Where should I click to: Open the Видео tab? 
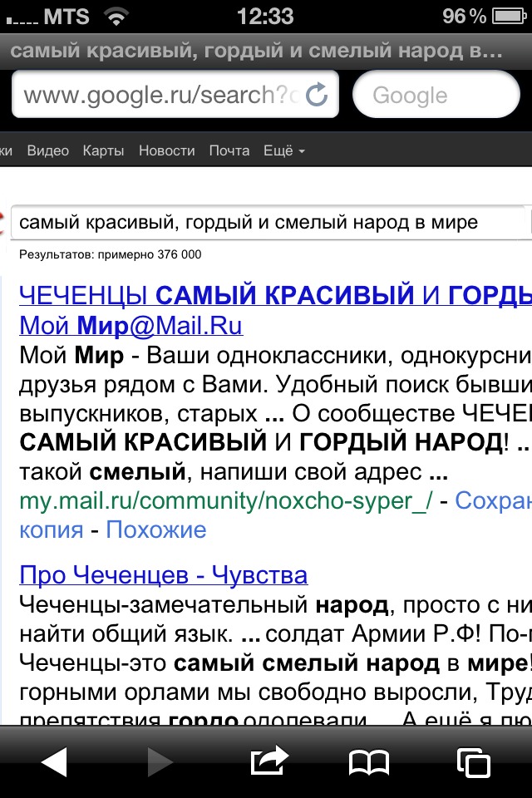[x=48, y=150]
